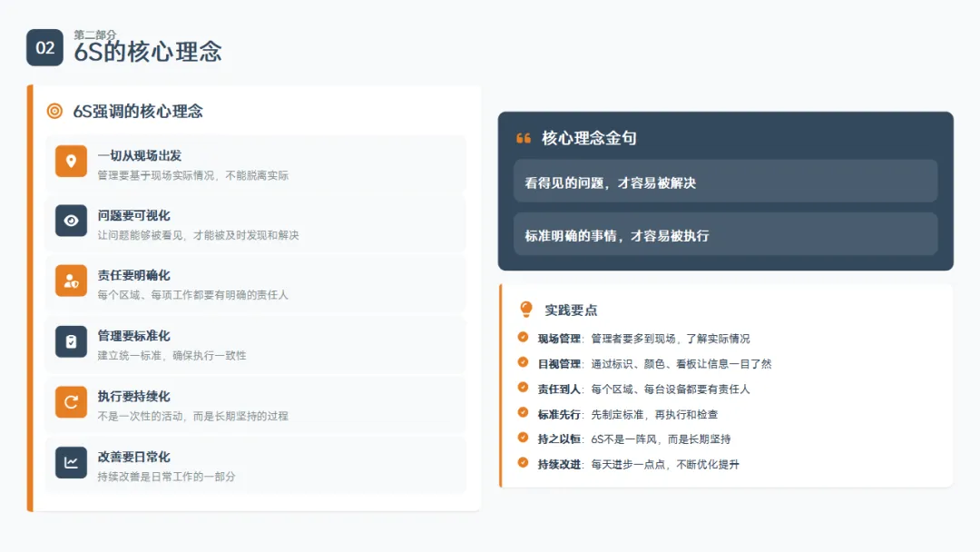Select the title 6S的核心理念
The height and width of the screenshot is (552, 980).
tap(148, 52)
